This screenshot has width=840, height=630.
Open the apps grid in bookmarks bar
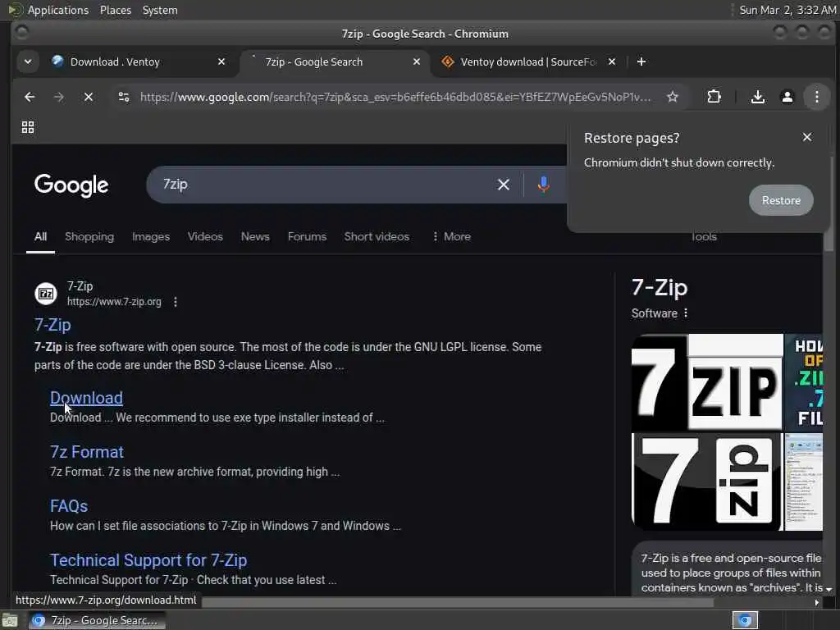point(28,127)
